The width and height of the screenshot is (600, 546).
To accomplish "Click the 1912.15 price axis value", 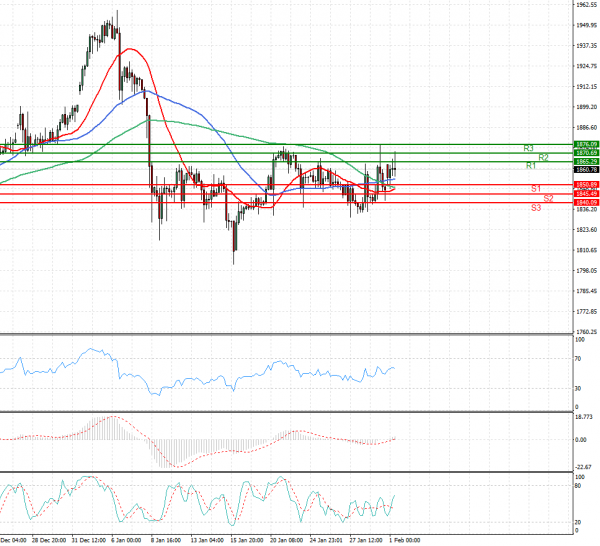I will (587, 87).
